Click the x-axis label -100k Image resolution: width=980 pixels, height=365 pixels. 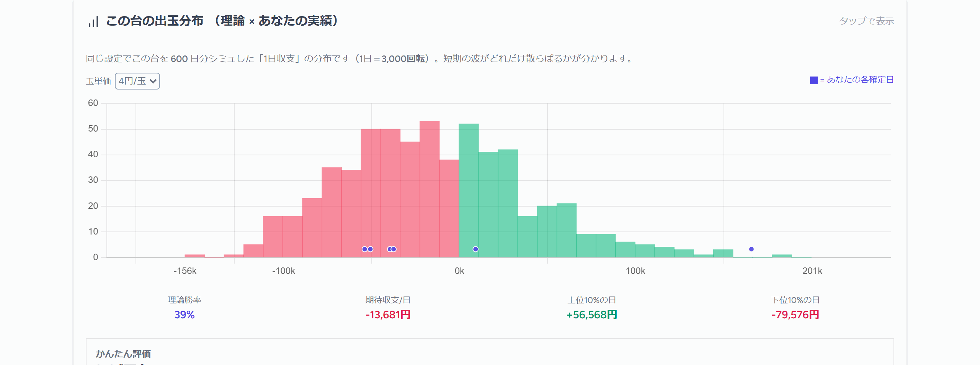283,271
